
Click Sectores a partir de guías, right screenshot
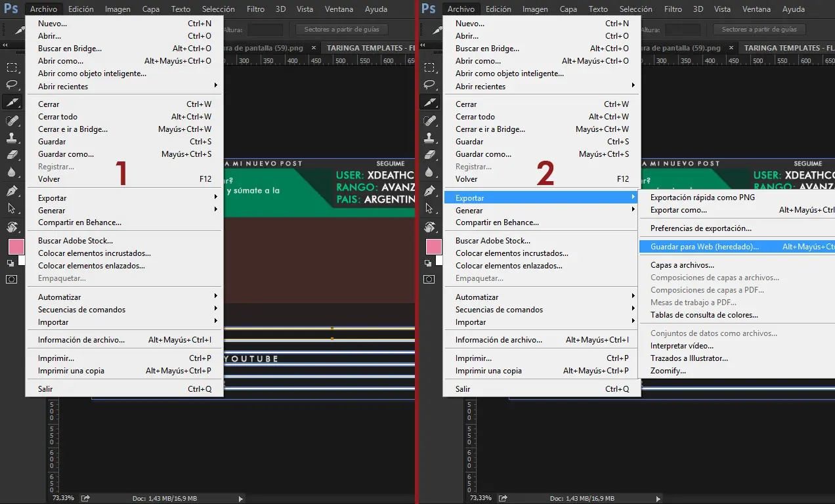[759, 30]
